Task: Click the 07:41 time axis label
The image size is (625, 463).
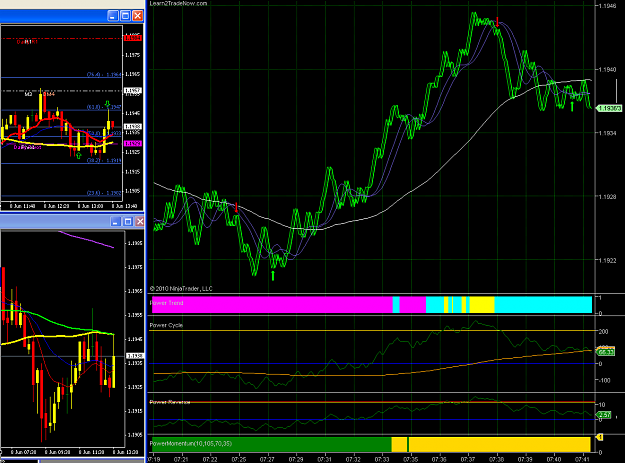Action: [583, 459]
